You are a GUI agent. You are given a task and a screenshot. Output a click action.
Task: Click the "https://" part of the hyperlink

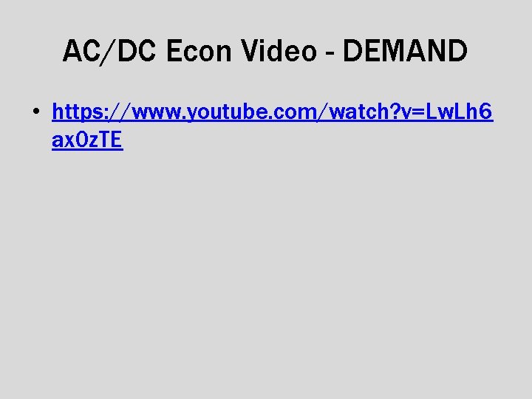pos(92,112)
